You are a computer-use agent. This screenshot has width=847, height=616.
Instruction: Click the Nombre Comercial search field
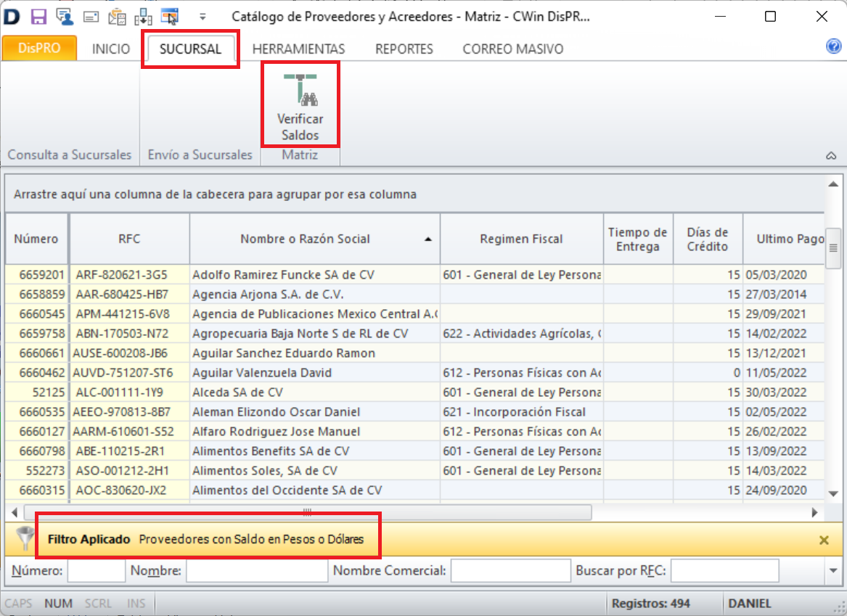pos(510,571)
